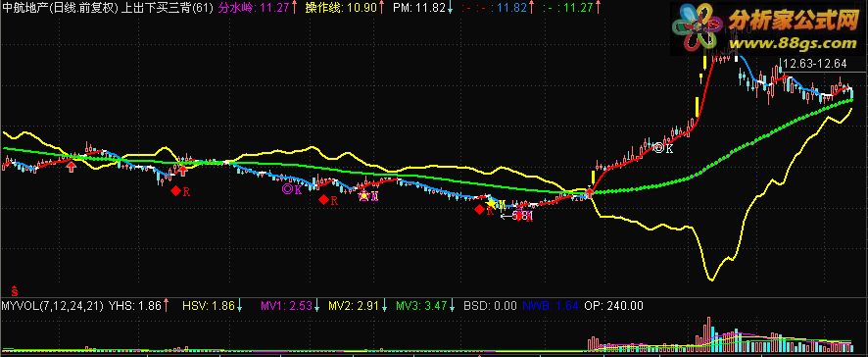Click the 12.63-12.64 price range label
The height and width of the screenshot is (357, 868).
click(815, 63)
